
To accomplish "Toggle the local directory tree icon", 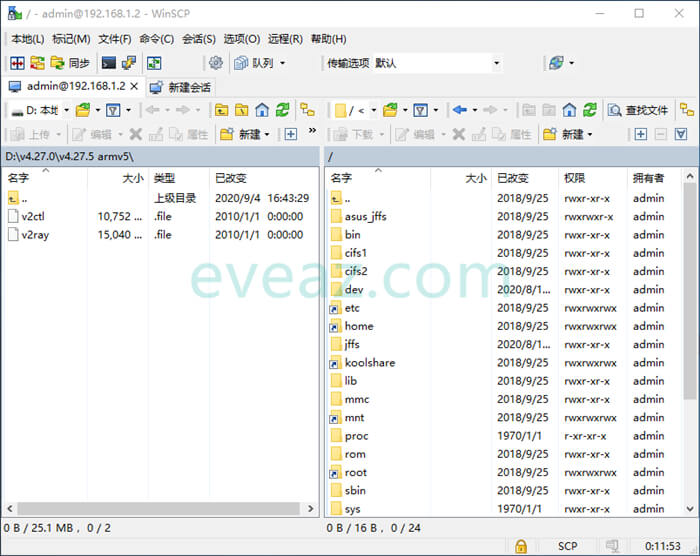I will (x=307, y=110).
